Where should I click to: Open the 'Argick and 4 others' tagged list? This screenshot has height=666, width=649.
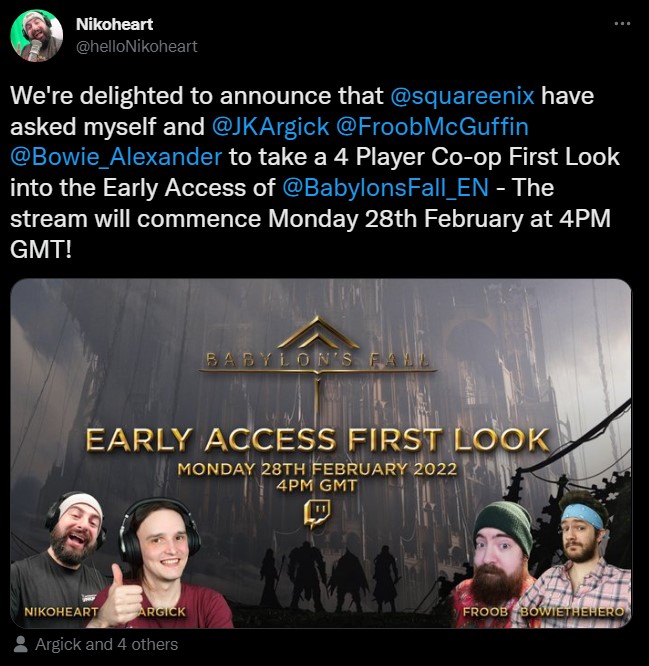coord(106,644)
